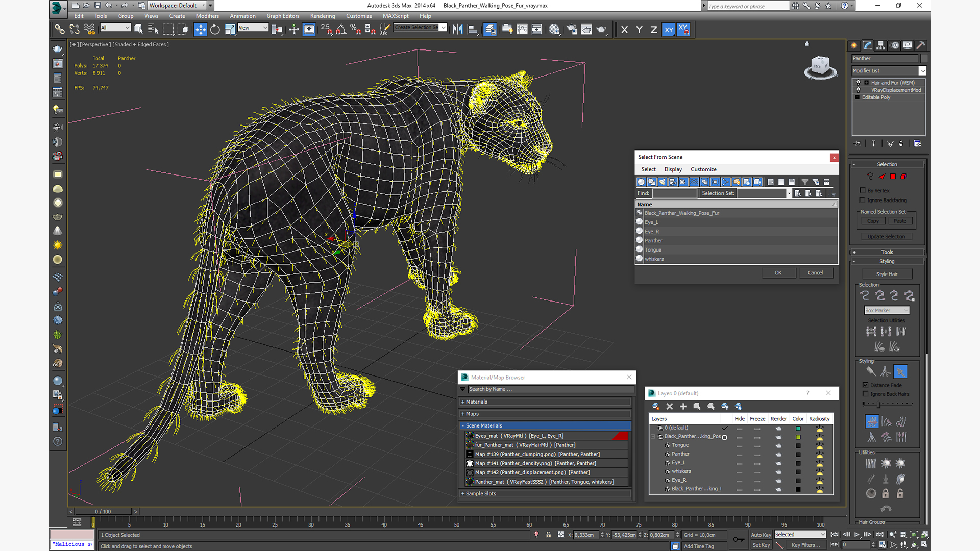Click Add Selected Objects plus icon in Layer dialog
This screenshot has height=551, width=980.
click(683, 407)
